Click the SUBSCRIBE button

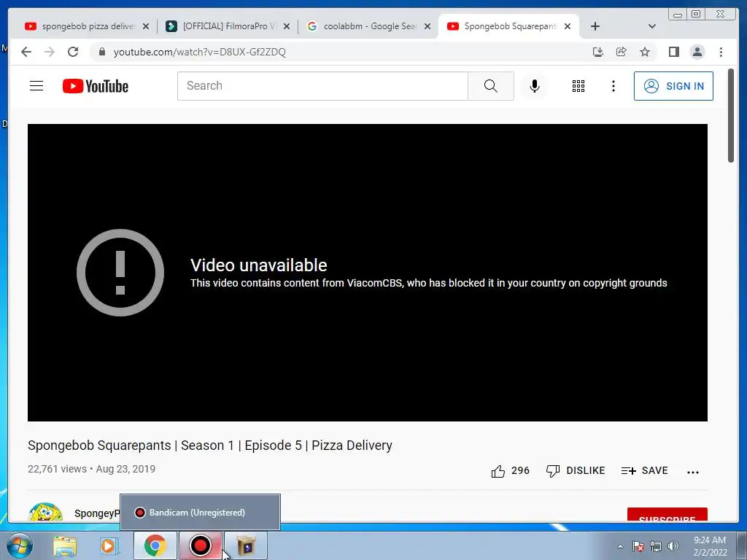(667, 515)
